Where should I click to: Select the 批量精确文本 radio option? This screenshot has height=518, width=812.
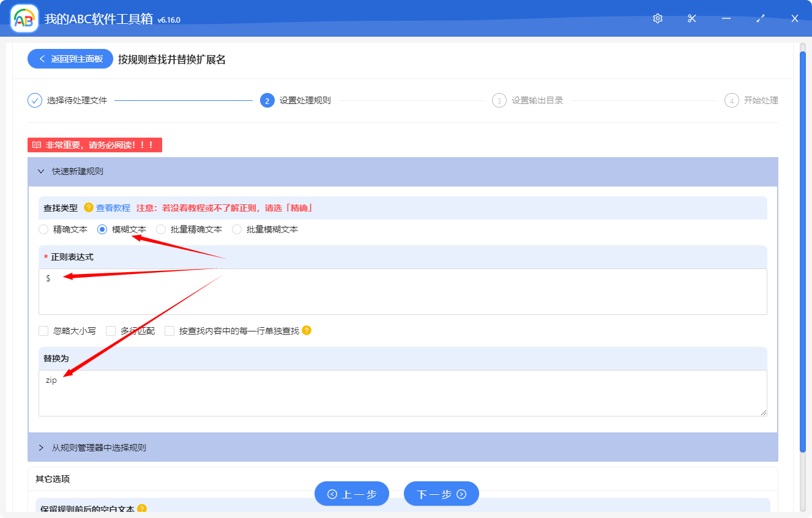point(161,229)
